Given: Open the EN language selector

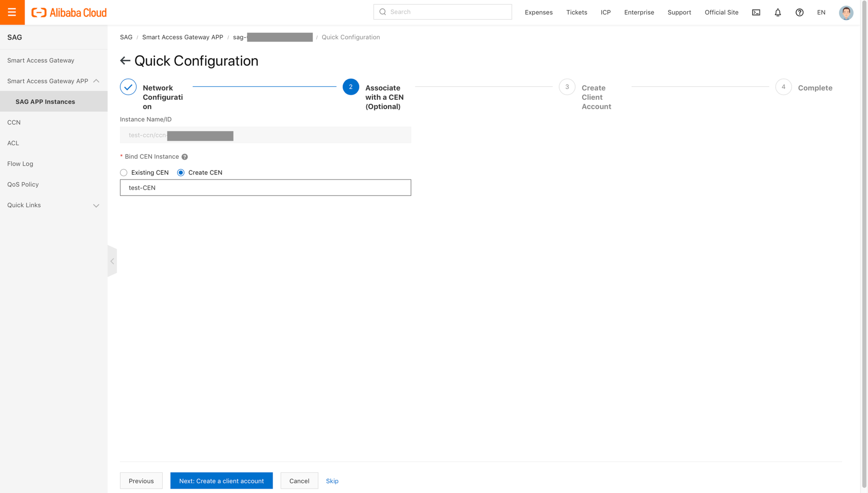Looking at the screenshot, I should tap(821, 13).
